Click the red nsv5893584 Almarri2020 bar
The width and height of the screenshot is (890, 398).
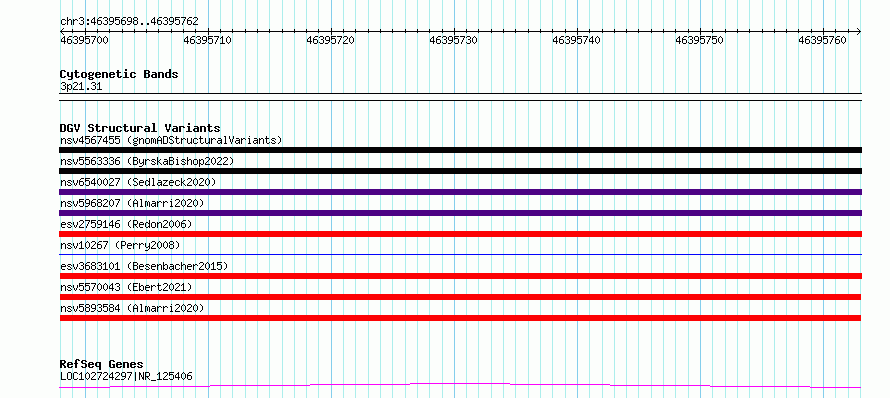(460, 318)
